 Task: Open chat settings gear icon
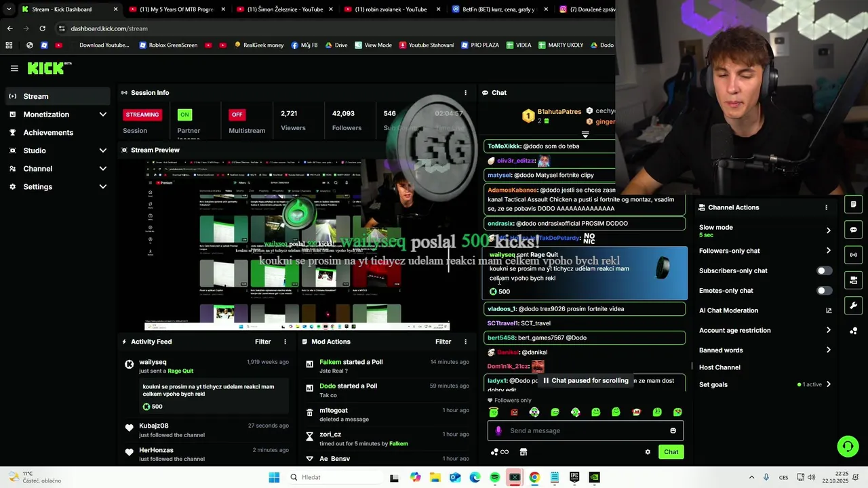pos(648,452)
